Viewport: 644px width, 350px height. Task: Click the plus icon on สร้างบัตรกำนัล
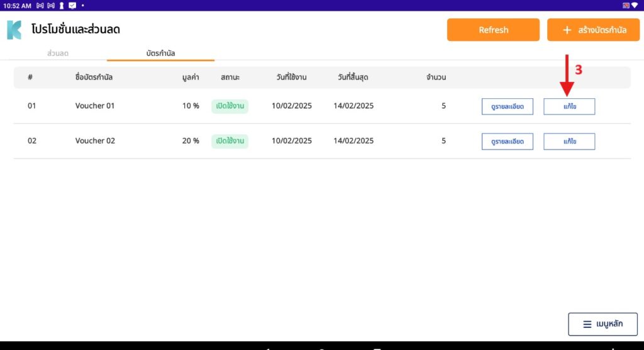pyautogui.click(x=567, y=30)
